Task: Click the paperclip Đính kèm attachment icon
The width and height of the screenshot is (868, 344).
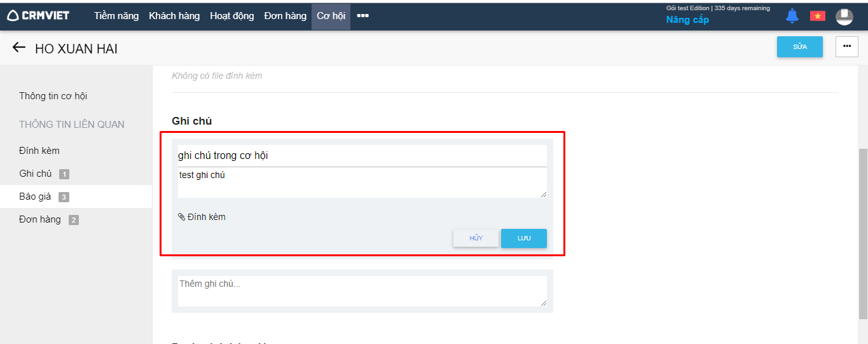Action: [182, 217]
